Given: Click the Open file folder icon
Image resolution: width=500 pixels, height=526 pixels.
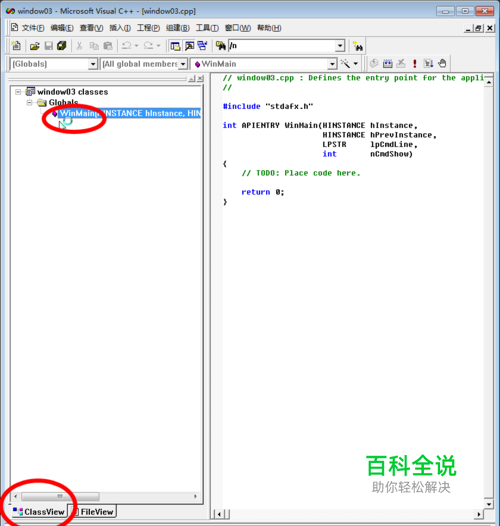Looking at the screenshot, I should [35, 46].
